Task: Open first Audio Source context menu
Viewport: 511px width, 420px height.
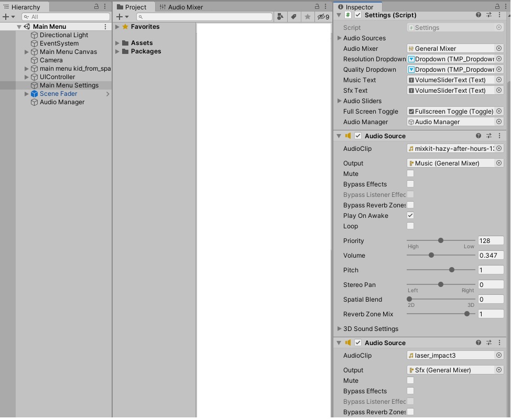Action: pos(499,136)
